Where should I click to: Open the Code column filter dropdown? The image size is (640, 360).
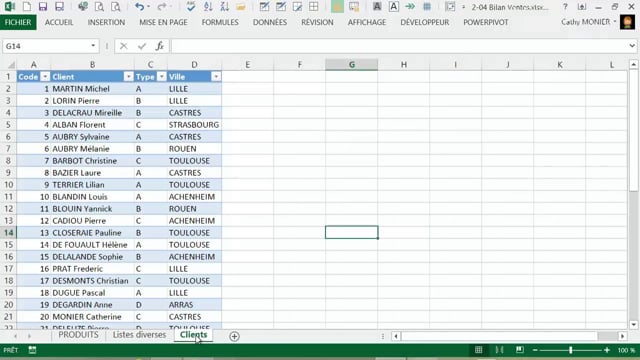tap(45, 77)
